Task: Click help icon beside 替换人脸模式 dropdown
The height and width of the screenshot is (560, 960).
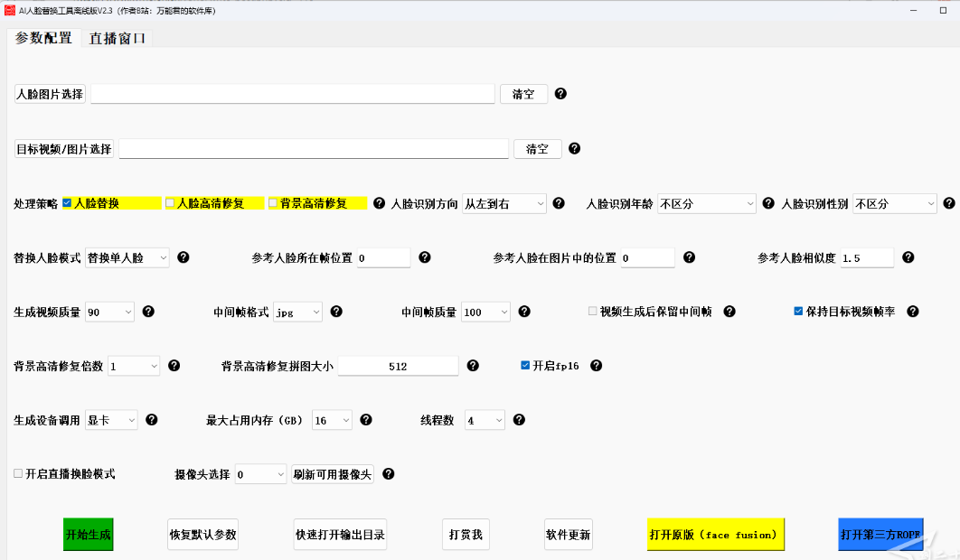Action: pos(184,257)
